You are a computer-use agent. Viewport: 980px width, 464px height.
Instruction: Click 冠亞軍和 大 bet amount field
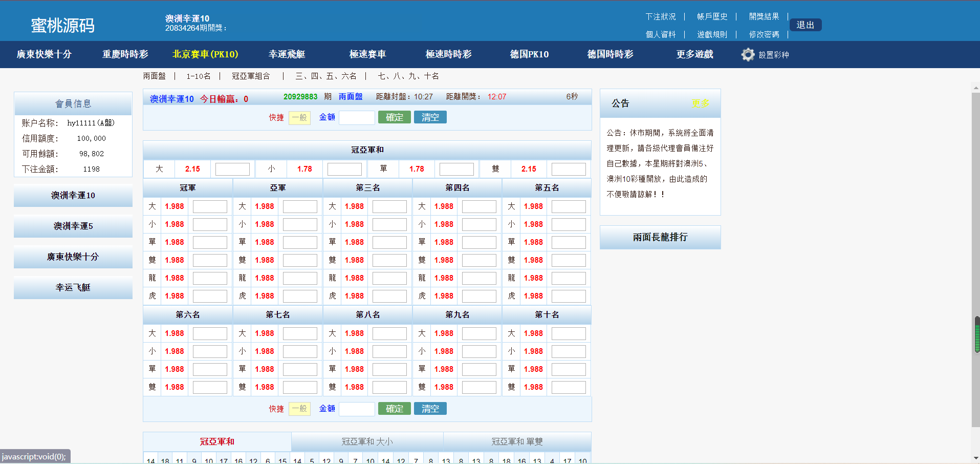[x=232, y=169]
